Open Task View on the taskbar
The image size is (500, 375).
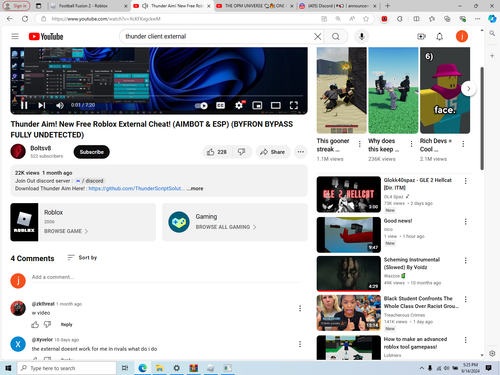[x=125, y=368]
